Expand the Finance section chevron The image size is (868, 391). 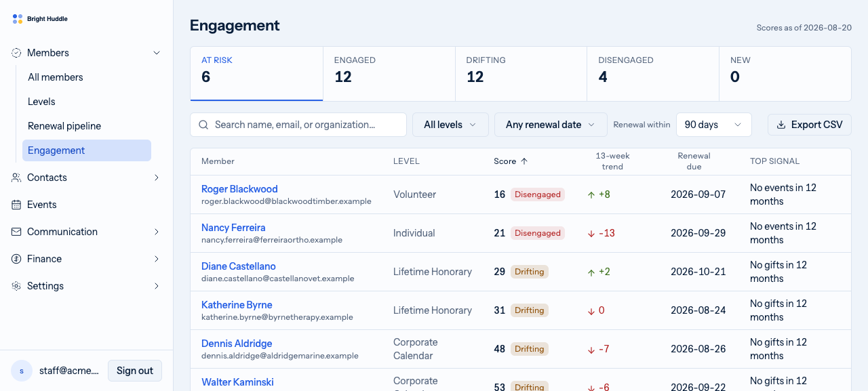point(157,259)
